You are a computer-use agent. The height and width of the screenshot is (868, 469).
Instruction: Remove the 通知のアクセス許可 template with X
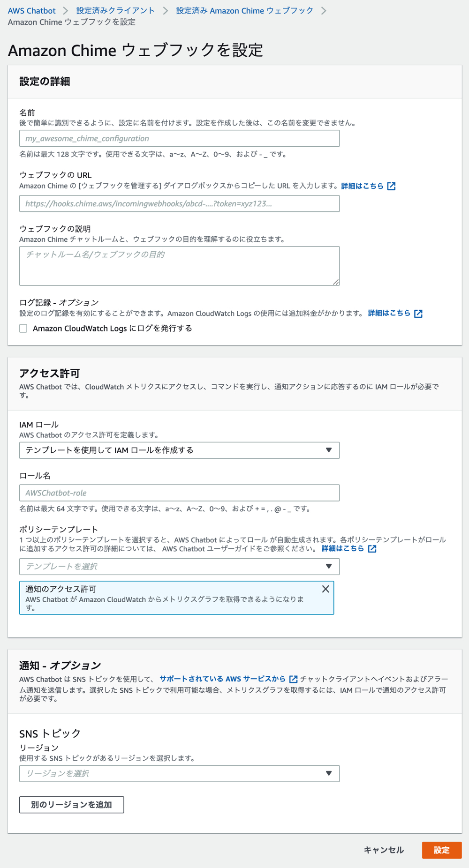pyautogui.click(x=325, y=589)
